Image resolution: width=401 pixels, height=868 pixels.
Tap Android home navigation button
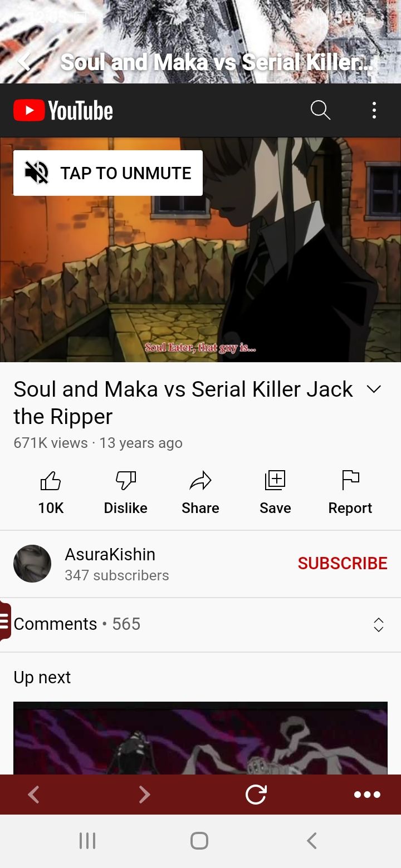199,840
